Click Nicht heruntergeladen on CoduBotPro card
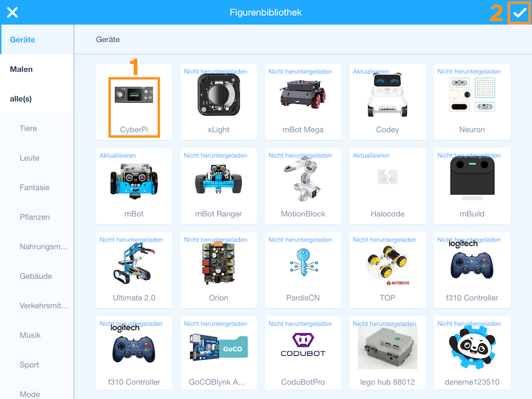This screenshot has height=399, width=532. [300, 324]
